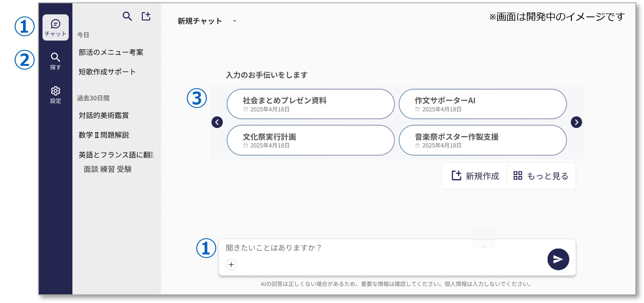The image size is (644, 303).
Task: Expand the 新規チャット dropdown chevron
Action: tap(234, 21)
